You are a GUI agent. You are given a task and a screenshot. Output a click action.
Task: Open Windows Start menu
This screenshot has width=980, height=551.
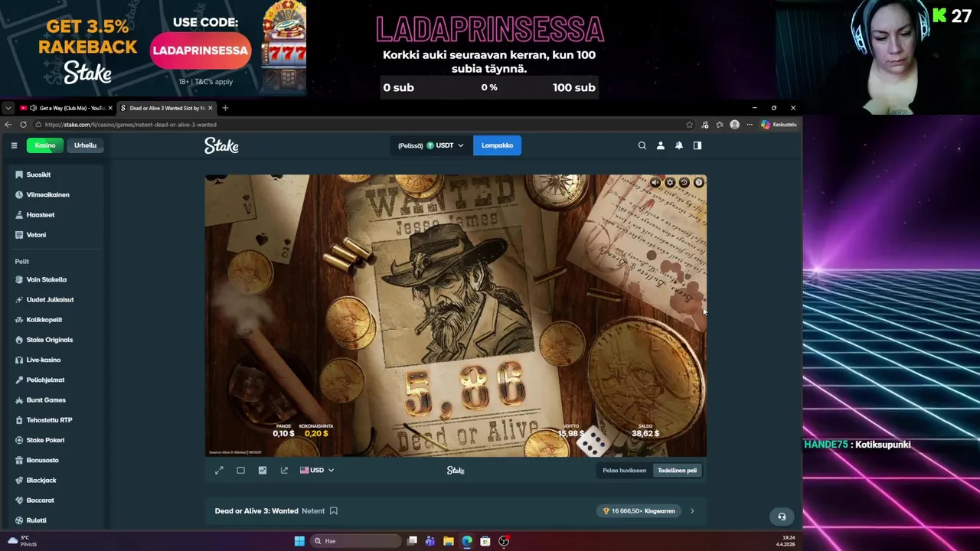(299, 541)
